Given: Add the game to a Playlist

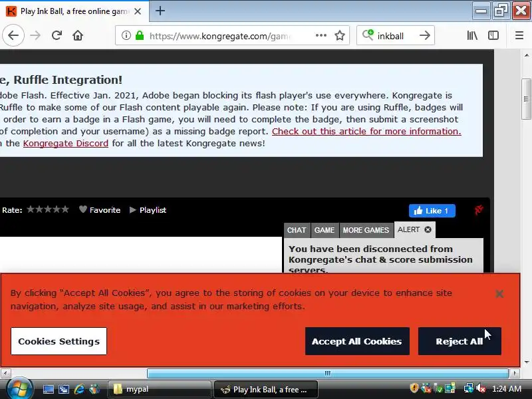Looking at the screenshot, I should click(148, 210).
